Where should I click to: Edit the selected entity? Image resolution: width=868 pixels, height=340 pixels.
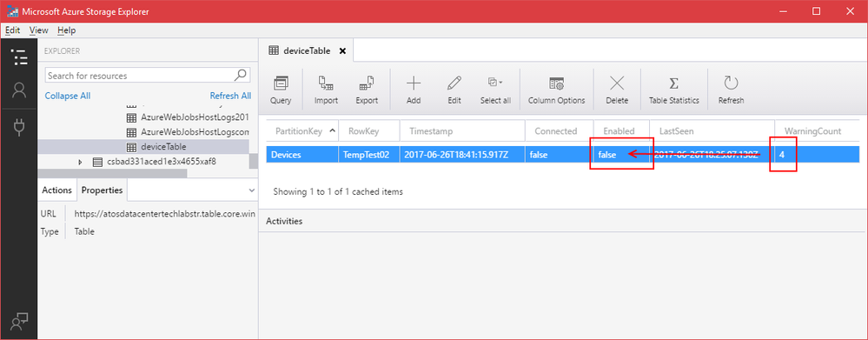(454, 90)
